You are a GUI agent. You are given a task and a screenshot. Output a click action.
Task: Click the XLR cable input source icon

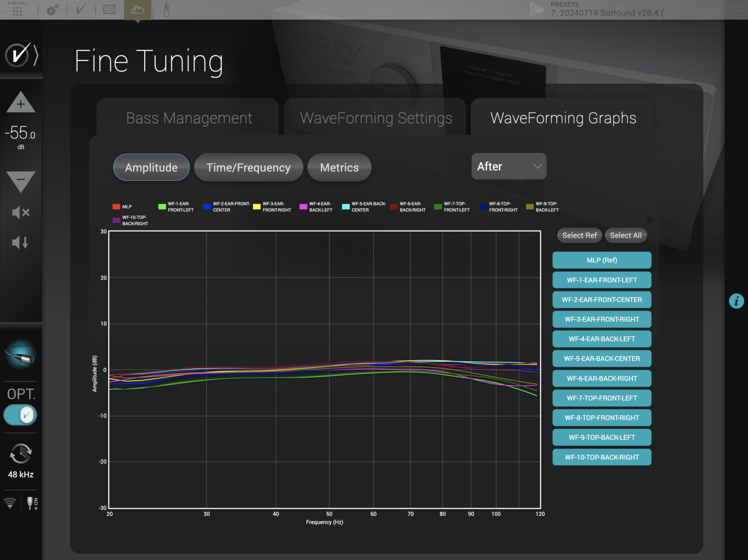pyautogui.click(x=21, y=355)
